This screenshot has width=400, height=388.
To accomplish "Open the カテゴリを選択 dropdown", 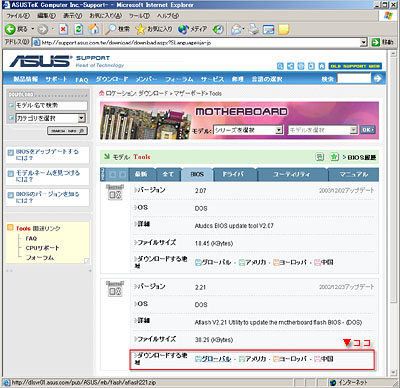I will (x=51, y=118).
